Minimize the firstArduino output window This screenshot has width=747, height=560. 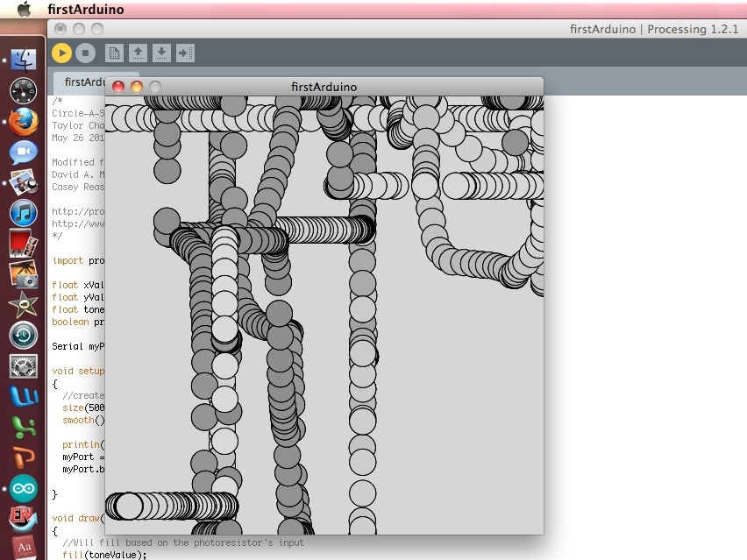pyautogui.click(x=137, y=87)
